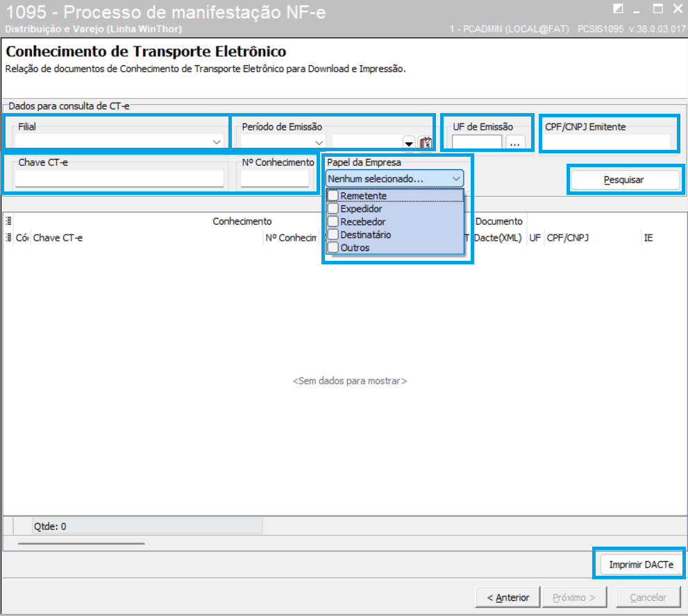Select the Outros checkbox
The image size is (688, 616).
333,247
